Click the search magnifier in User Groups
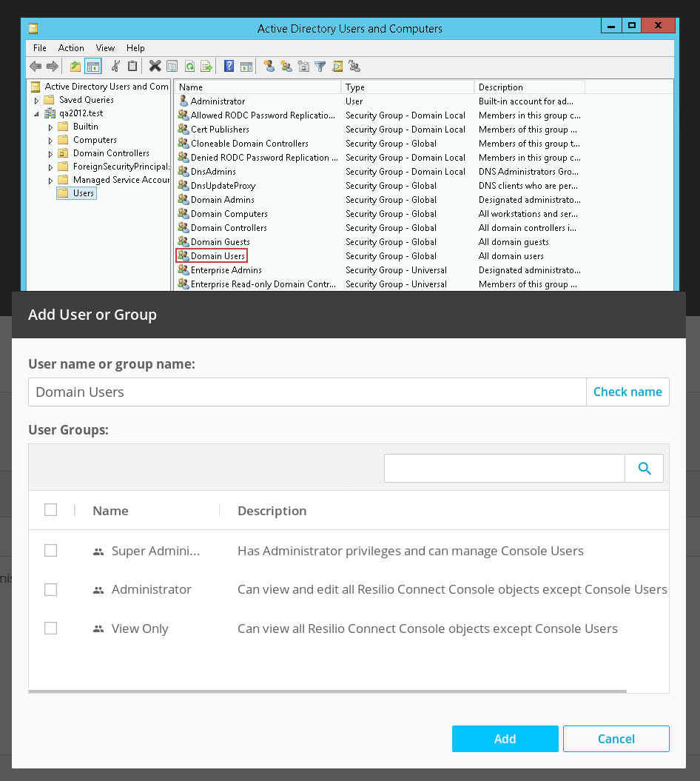Screen dimensions: 700x781 644,469
